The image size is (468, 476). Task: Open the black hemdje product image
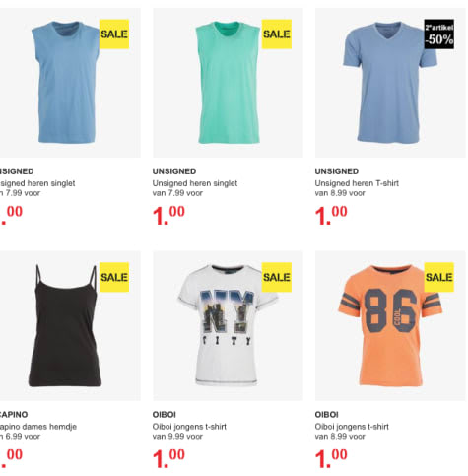[67, 325]
